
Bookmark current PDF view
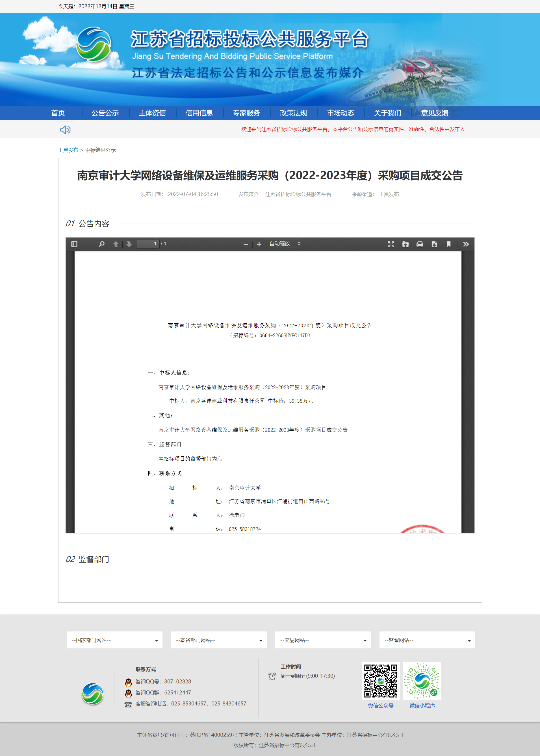(x=448, y=244)
